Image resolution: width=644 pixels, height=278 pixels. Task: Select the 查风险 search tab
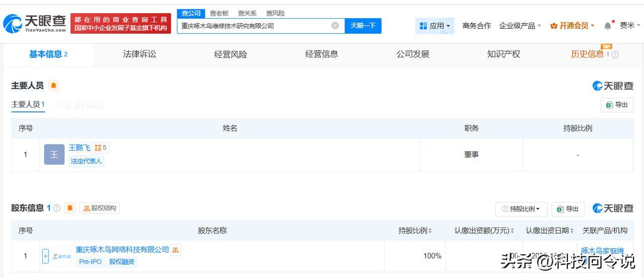(275, 13)
